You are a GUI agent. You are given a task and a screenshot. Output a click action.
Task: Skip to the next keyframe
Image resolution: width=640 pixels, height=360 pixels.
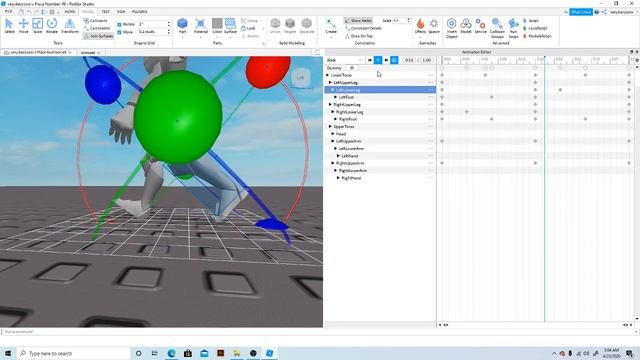click(386, 60)
